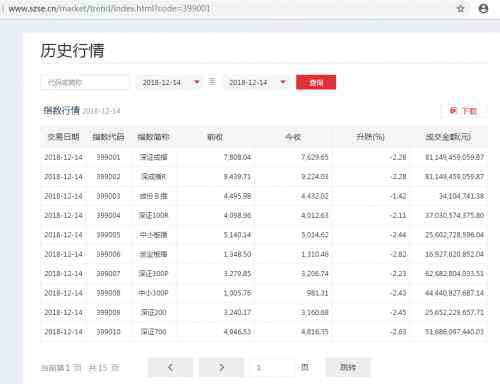
Task: Click the 跳转 jump button
Action: tap(348, 367)
